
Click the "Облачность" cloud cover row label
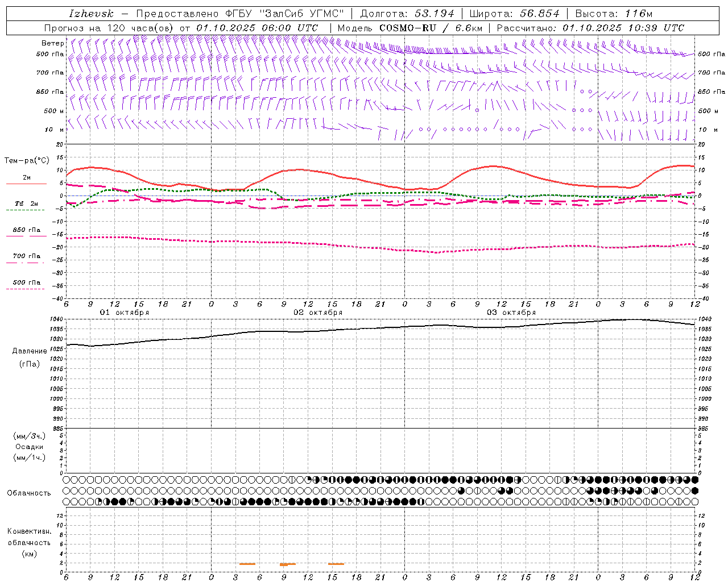click(29, 493)
